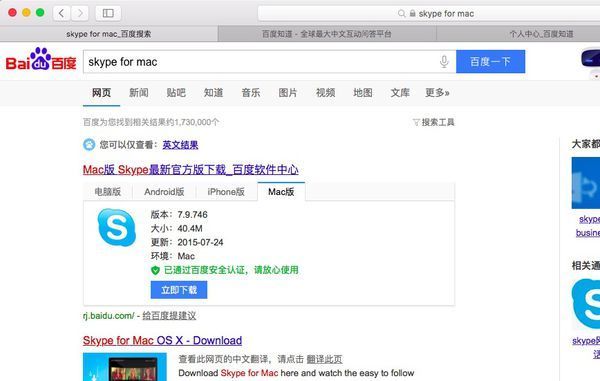This screenshot has width=600, height=381.
Task: Switch to 个人中心_百度知道 tab
Action: (x=541, y=34)
